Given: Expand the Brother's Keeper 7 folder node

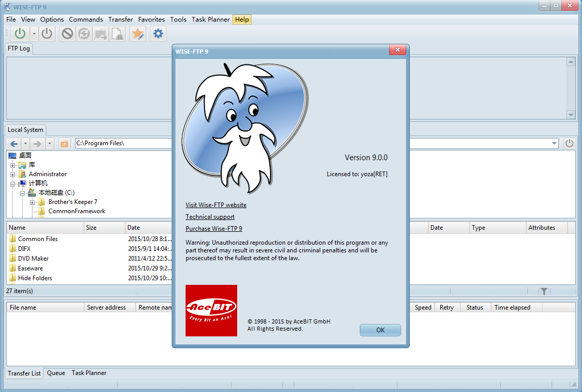Looking at the screenshot, I should coord(32,202).
